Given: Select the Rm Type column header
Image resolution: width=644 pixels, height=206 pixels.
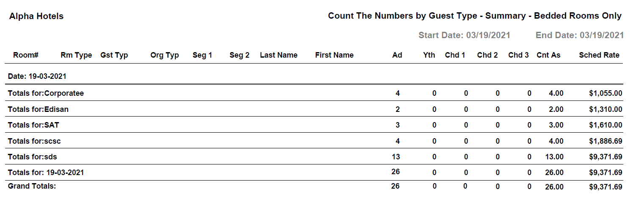Looking at the screenshot, I should 76,55.
